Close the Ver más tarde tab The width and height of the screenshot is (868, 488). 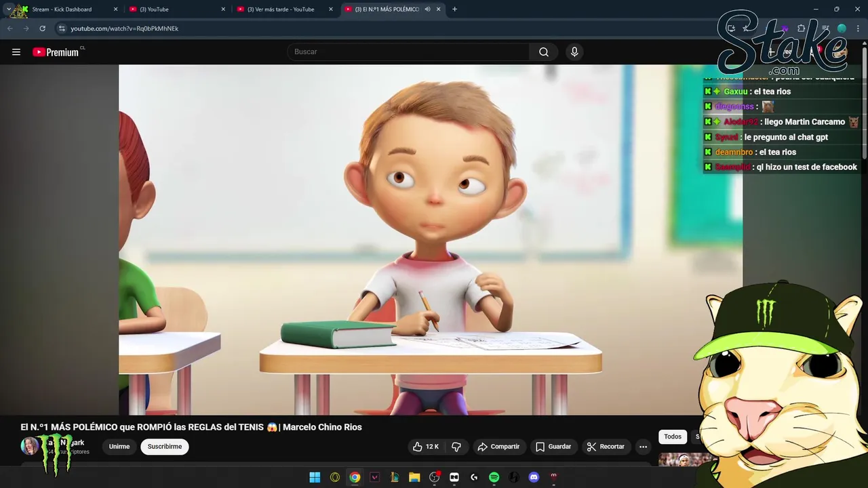331,9
